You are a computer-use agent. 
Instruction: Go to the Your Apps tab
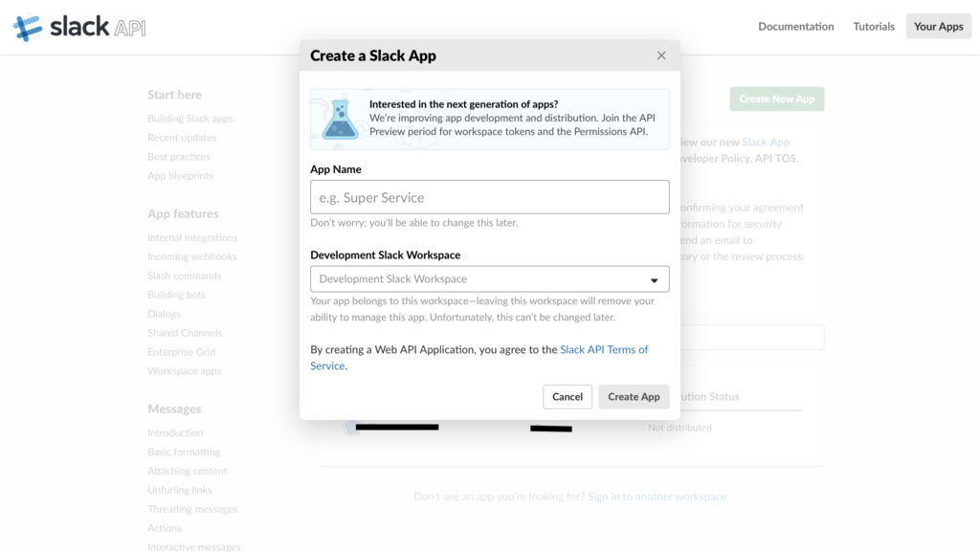[x=939, y=26]
